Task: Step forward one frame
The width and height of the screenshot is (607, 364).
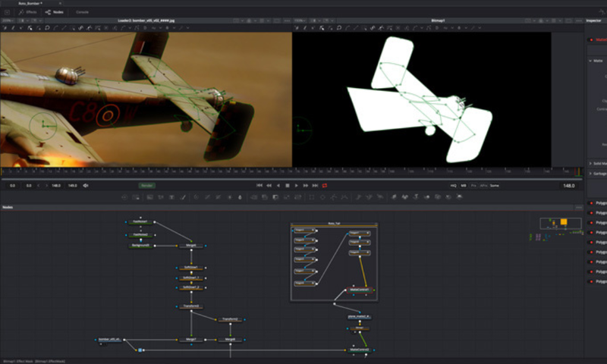Action: pyautogui.click(x=306, y=186)
